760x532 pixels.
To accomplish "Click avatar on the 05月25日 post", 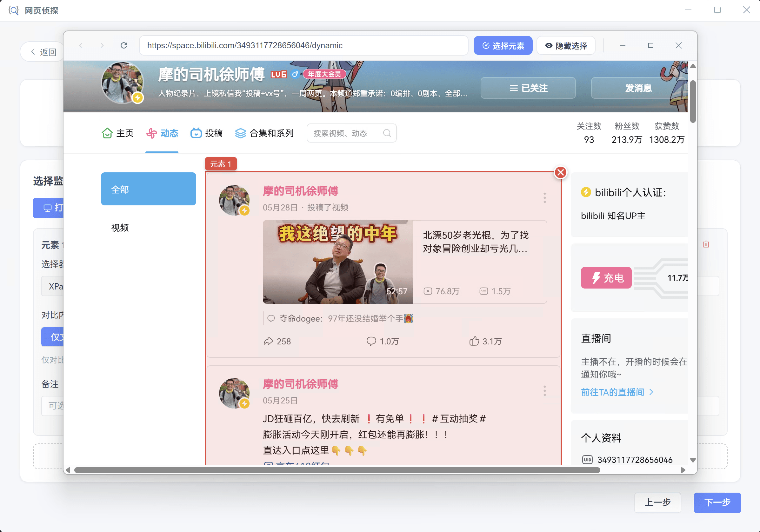I will tap(234, 393).
